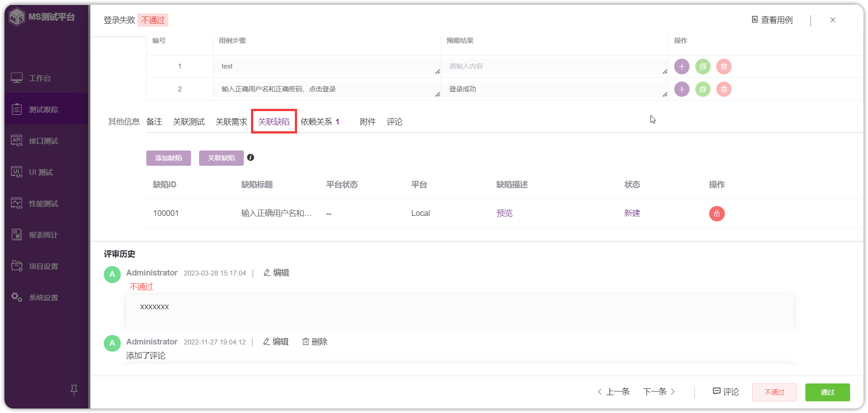Copy step 2 (登录成功) with green icon
This screenshot has width=868, height=413.
pyautogui.click(x=702, y=89)
